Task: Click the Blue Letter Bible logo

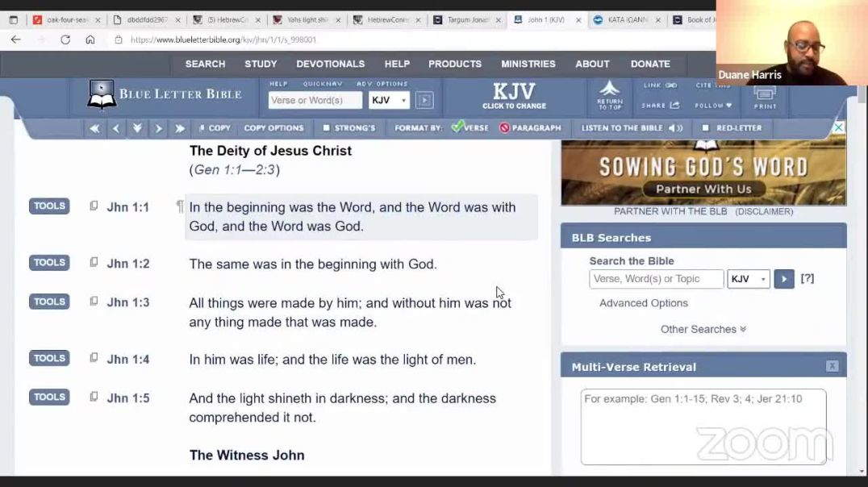Action: (x=165, y=94)
